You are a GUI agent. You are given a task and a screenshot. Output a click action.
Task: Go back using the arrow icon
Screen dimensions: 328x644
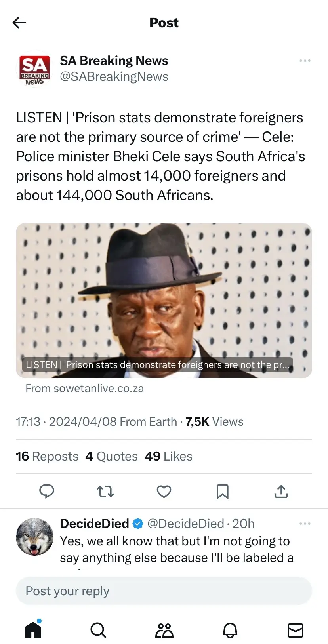click(x=19, y=23)
